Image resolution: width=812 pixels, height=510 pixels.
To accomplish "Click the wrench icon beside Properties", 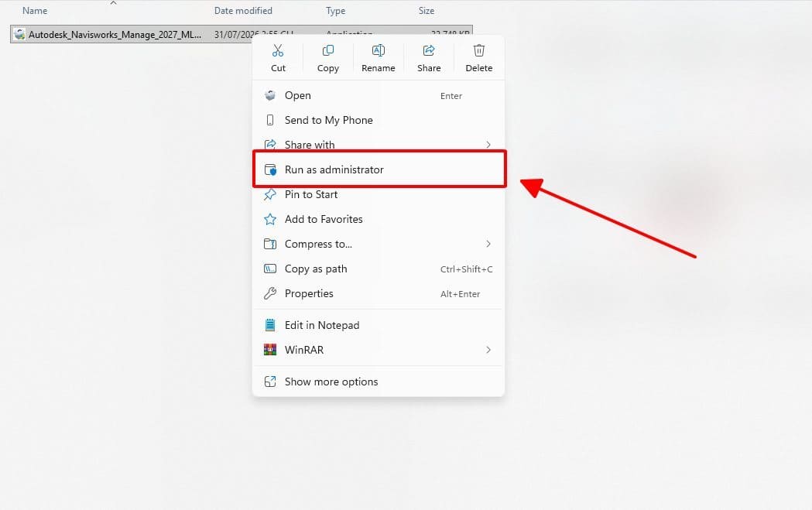I will pos(270,293).
